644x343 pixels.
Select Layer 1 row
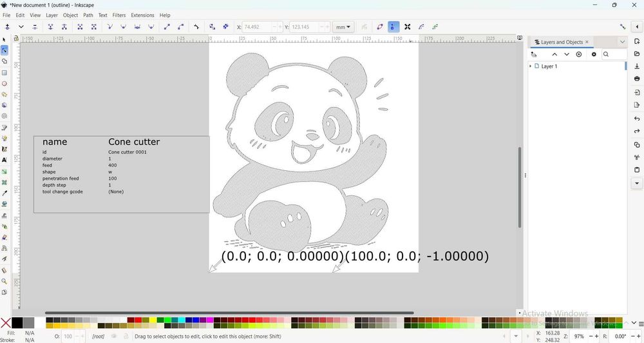tap(576, 66)
